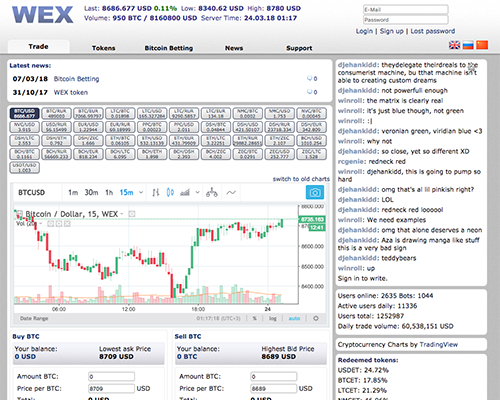This screenshot has height=400, width=500.
Task: Take a chart snapshot with camera icon
Action: [315, 192]
